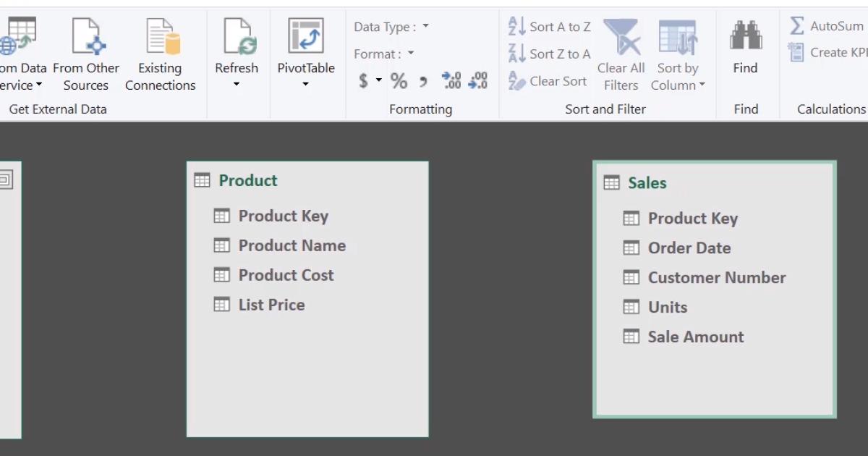
Task: Select the Product Key field in Sales table
Action: [x=692, y=218]
